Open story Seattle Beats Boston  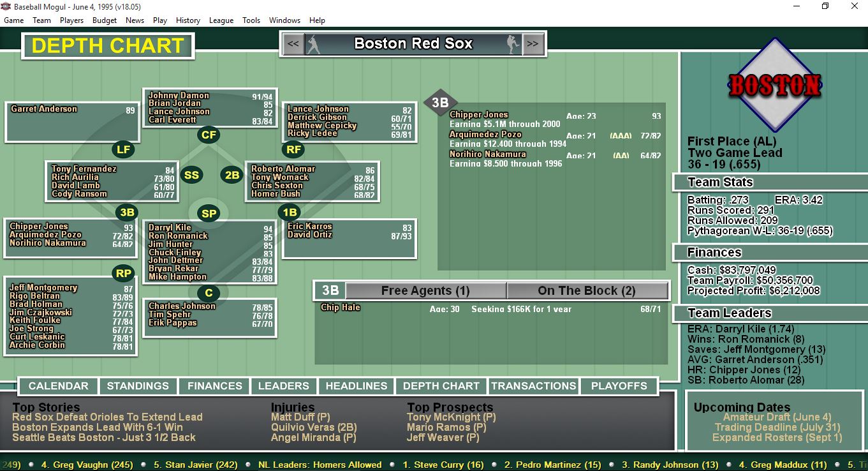click(x=104, y=438)
